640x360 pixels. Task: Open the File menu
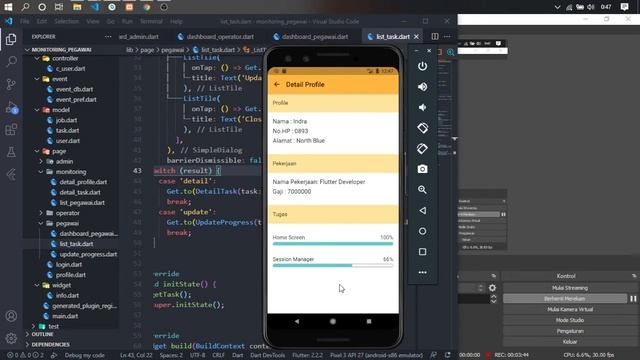(25, 21)
